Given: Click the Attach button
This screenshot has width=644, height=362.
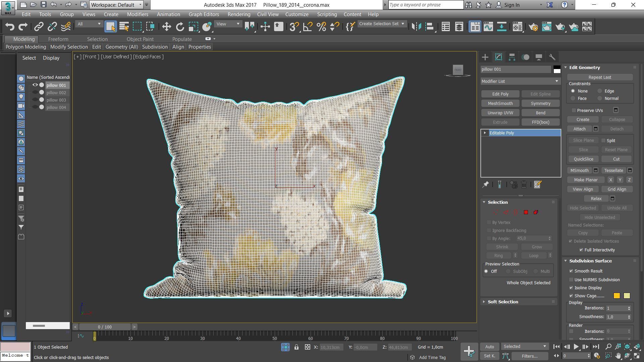Looking at the screenshot, I should point(579,129).
